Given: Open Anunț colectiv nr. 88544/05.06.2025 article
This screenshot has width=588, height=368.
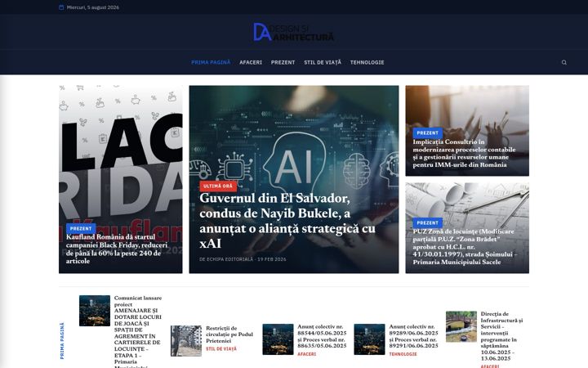Looking at the screenshot, I should tap(322, 336).
